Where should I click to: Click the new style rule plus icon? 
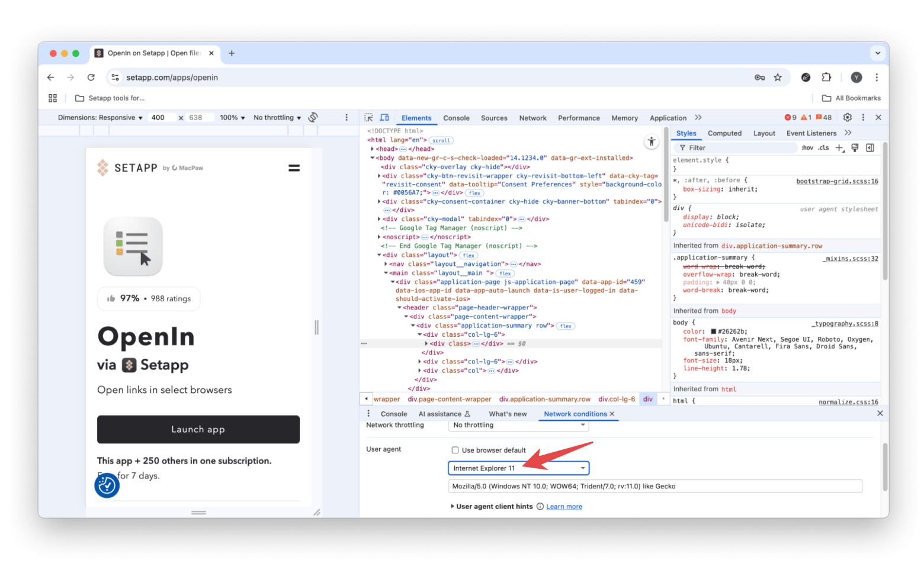(x=839, y=148)
